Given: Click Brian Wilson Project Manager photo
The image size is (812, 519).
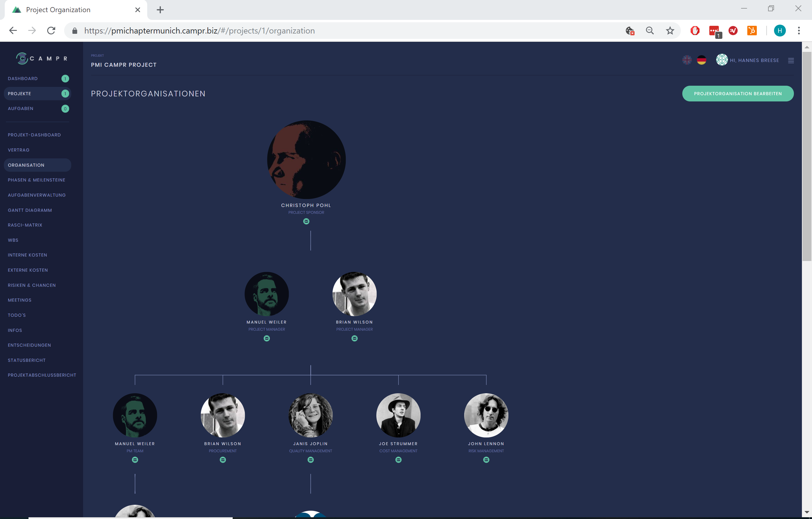Looking at the screenshot, I should [x=354, y=294].
